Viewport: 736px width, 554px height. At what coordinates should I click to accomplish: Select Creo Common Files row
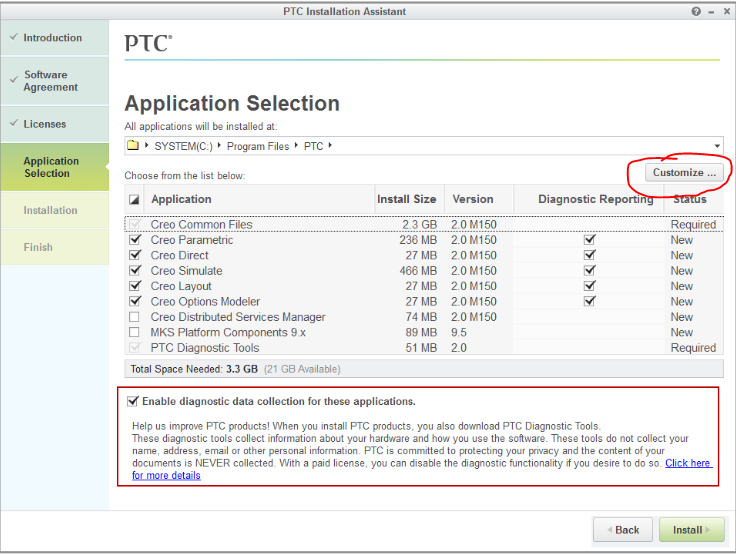[x=424, y=224]
